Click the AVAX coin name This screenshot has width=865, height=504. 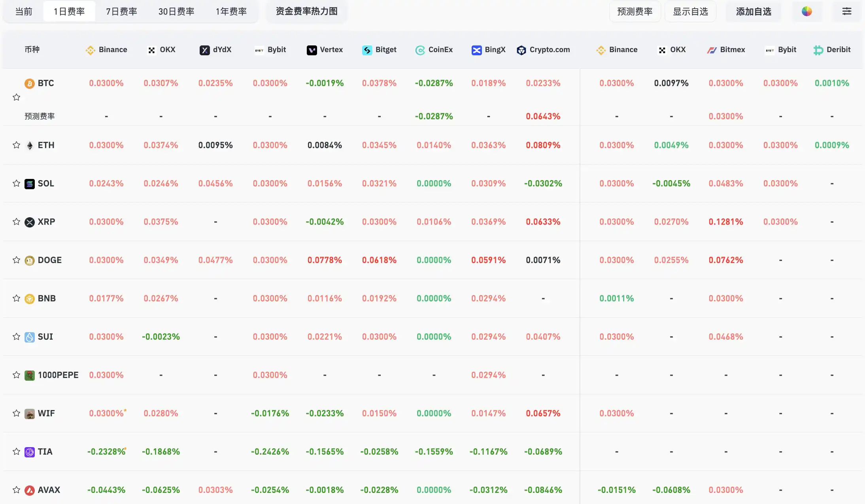coord(49,490)
